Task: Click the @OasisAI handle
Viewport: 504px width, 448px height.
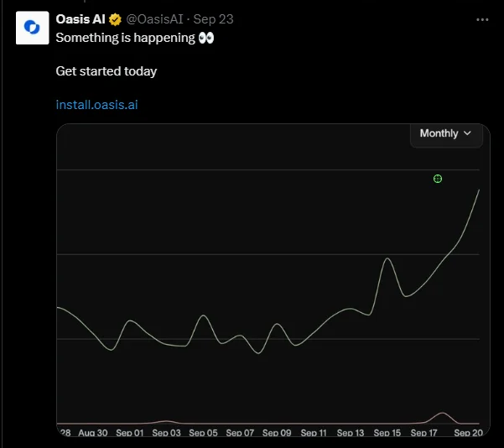Action: tap(154, 19)
